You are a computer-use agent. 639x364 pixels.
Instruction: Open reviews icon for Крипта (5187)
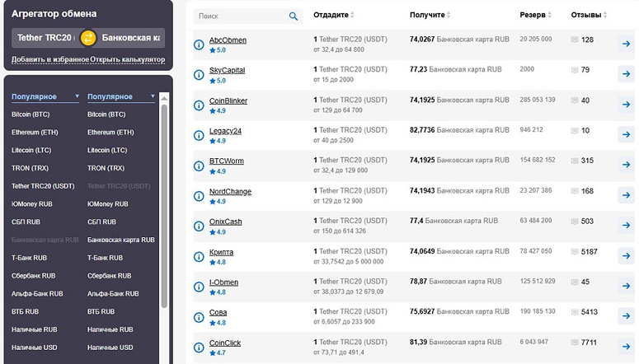pos(575,252)
